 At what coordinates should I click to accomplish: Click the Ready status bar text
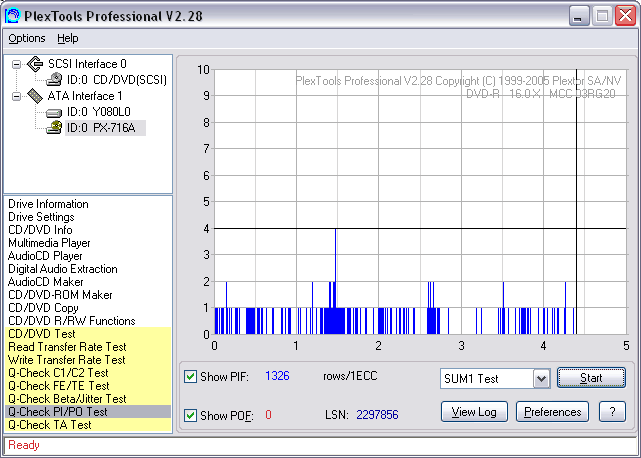pos(24,445)
